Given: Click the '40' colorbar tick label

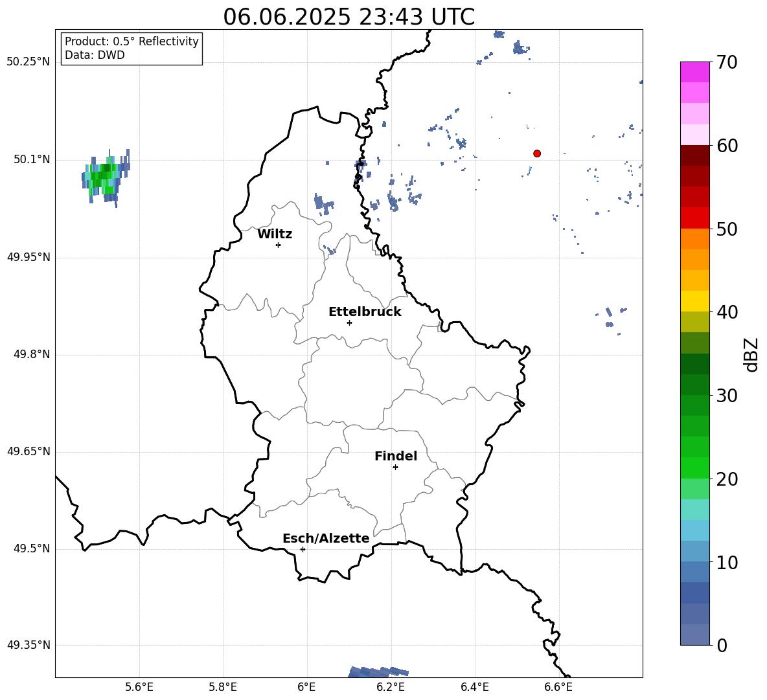Looking at the screenshot, I should [x=727, y=312].
